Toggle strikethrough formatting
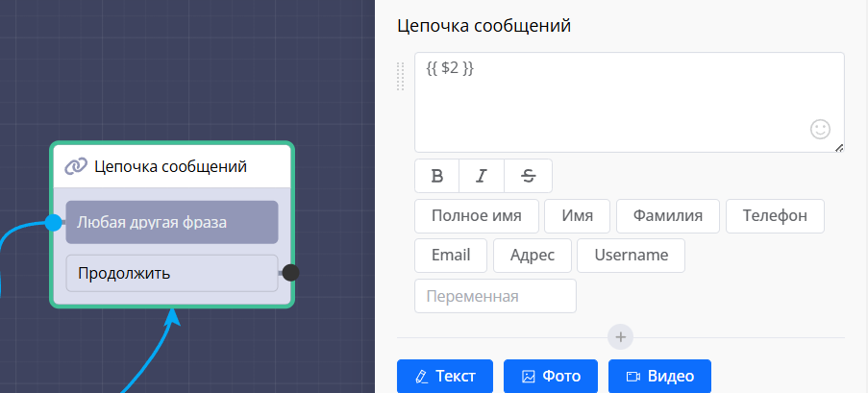 pos(528,176)
